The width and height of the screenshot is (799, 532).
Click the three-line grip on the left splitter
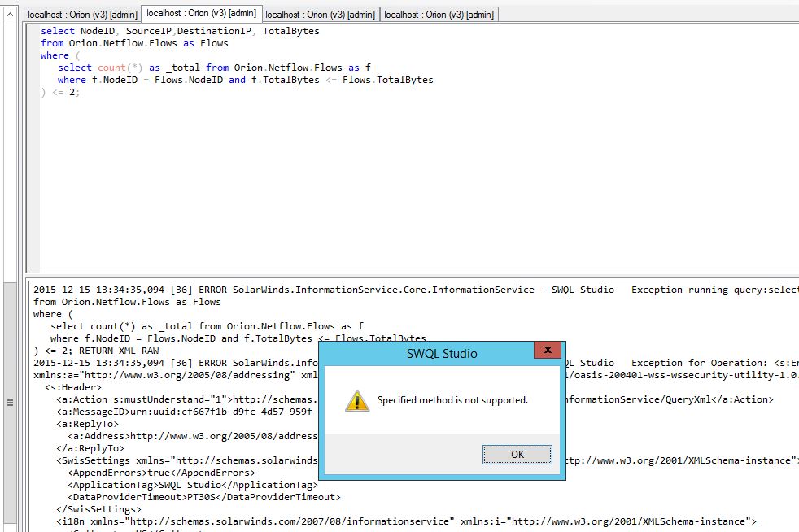pyautogui.click(x=10, y=403)
